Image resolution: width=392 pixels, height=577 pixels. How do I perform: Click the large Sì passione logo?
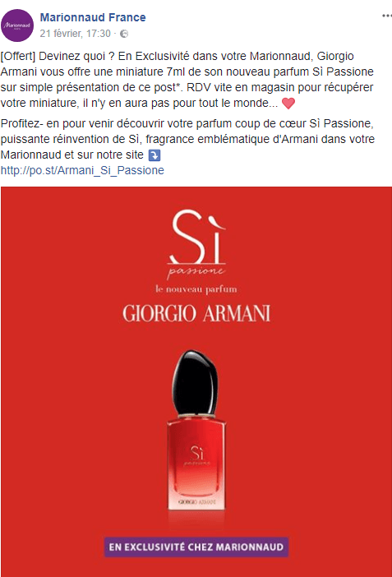(x=196, y=242)
